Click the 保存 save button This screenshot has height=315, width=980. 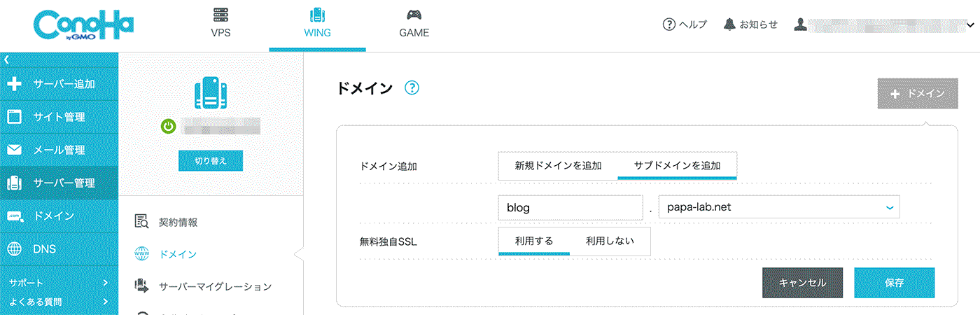pos(894,283)
